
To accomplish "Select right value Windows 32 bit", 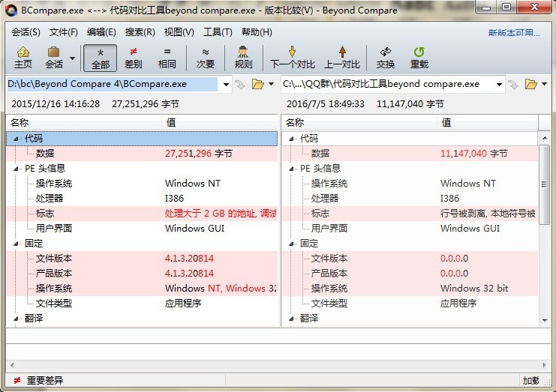I will 474,289.
